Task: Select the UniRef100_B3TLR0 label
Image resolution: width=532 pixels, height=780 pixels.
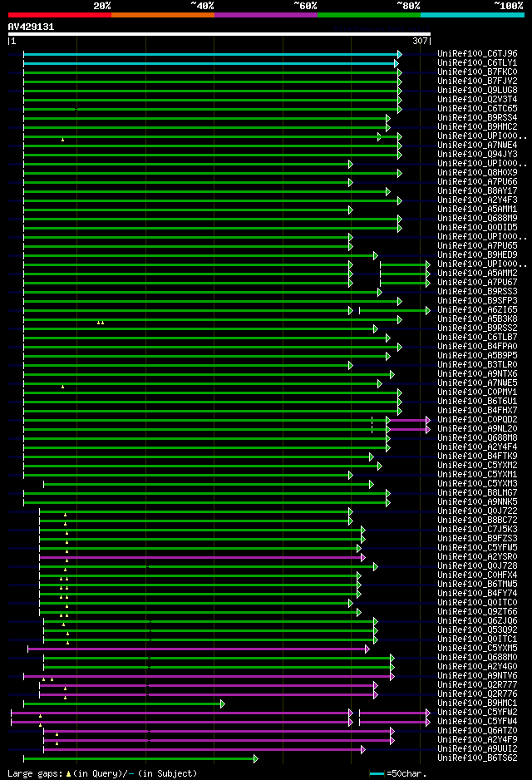Action: 477,364
